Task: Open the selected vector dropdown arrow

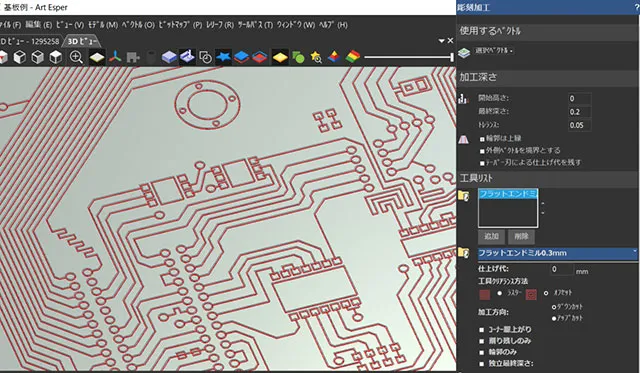Action: (x=511, y=51)
